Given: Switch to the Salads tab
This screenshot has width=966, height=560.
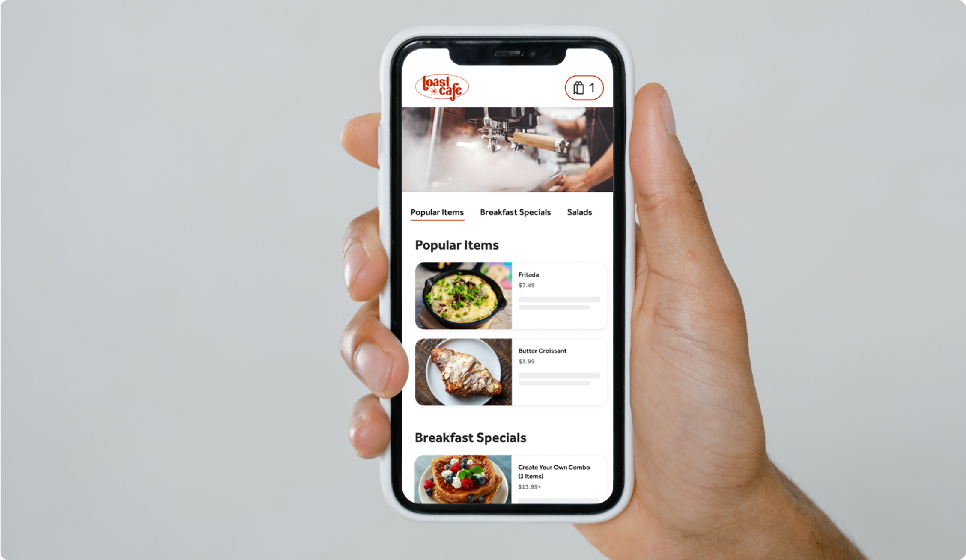Looking at the screenshot, I should point(580,213).
